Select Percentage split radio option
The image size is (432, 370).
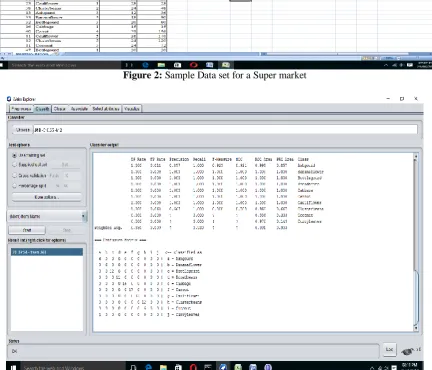coord(29,186)
